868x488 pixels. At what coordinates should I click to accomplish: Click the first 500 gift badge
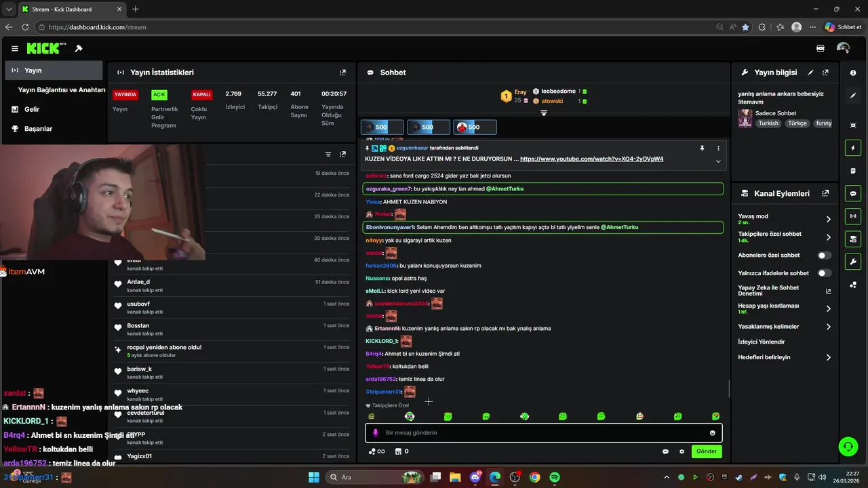coord(382,127)
